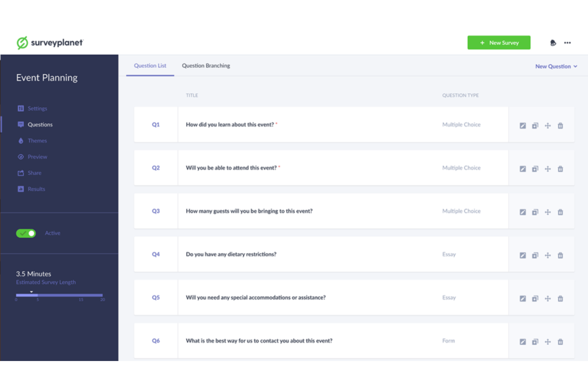Open Settings from the sidebar
588x392 pixels.
coord(37,108)
